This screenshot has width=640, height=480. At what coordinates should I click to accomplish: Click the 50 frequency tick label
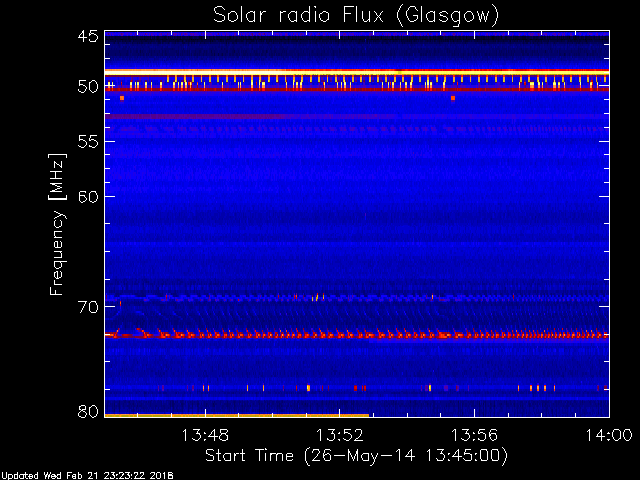tap(88, 87)
